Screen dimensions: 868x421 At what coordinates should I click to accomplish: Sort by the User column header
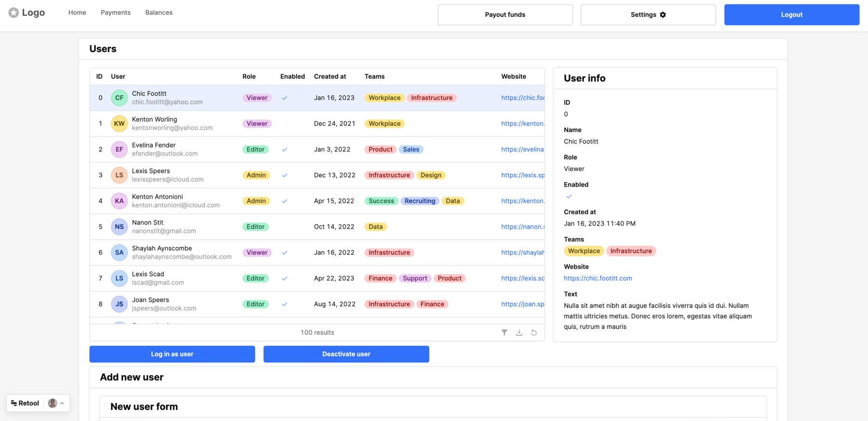118,76
